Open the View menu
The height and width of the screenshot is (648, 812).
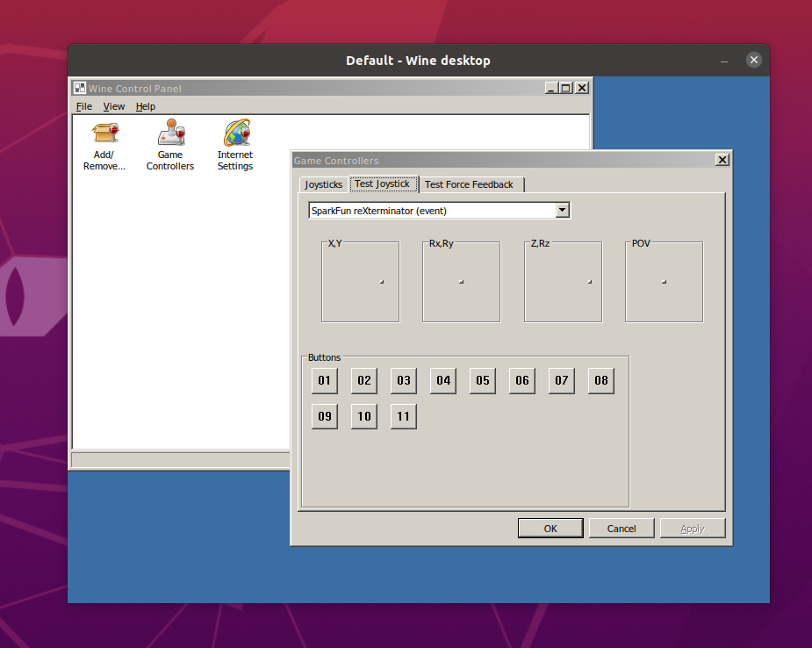(x=114, y=106)
